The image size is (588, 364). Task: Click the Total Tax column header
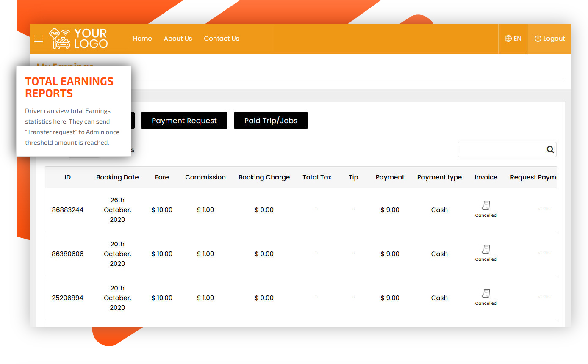[x=317, y=177]
